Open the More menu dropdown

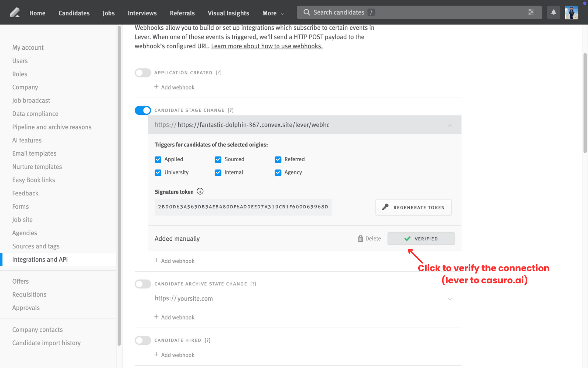coord(273,13)
